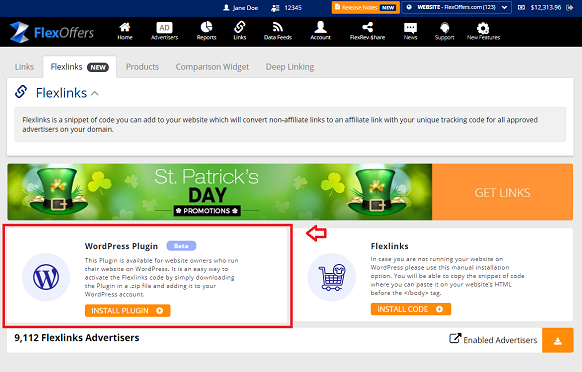The image size is (582, 372).
Task: Open the Deep Linking tab
Action: [290, 67]
